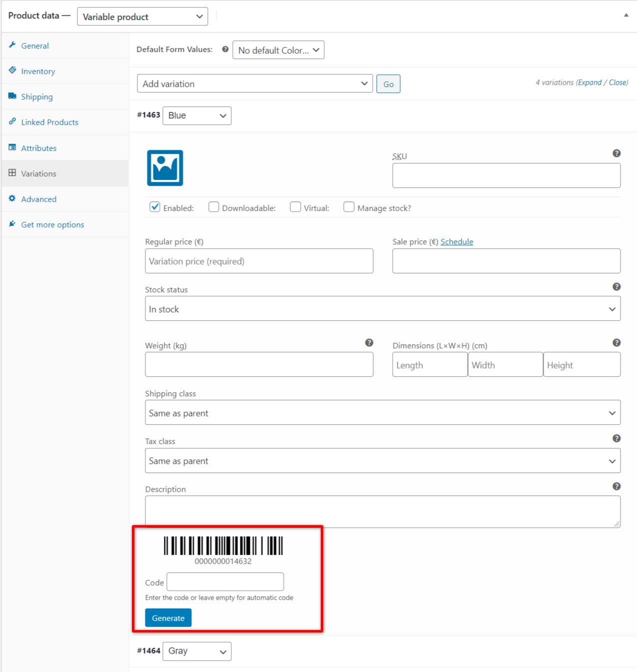The height and width of the screenshot is (672, 637).
Task: Open Get more options tab
Action: (65, 224)
